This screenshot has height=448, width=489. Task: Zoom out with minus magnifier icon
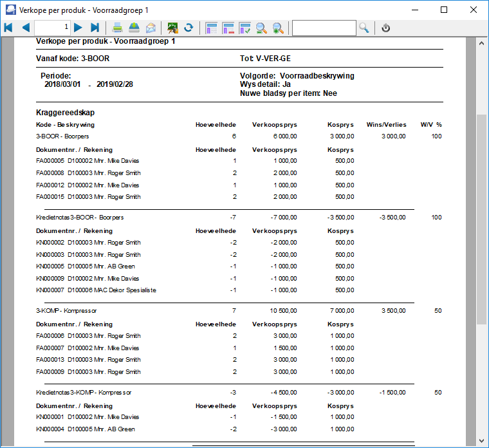[261, 28]
